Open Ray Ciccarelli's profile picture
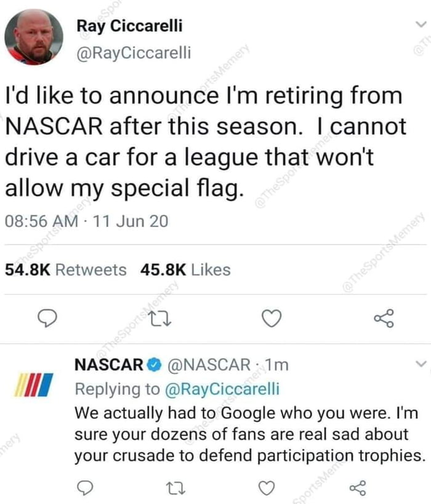The height and width of the screenshot is (504, 431). 34,37
